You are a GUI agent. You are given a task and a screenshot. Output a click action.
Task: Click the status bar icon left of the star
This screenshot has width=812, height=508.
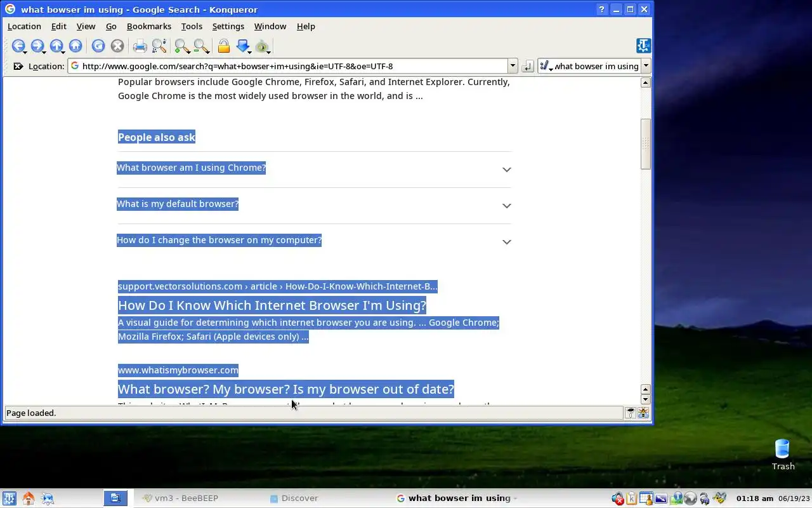click(631, 413)
